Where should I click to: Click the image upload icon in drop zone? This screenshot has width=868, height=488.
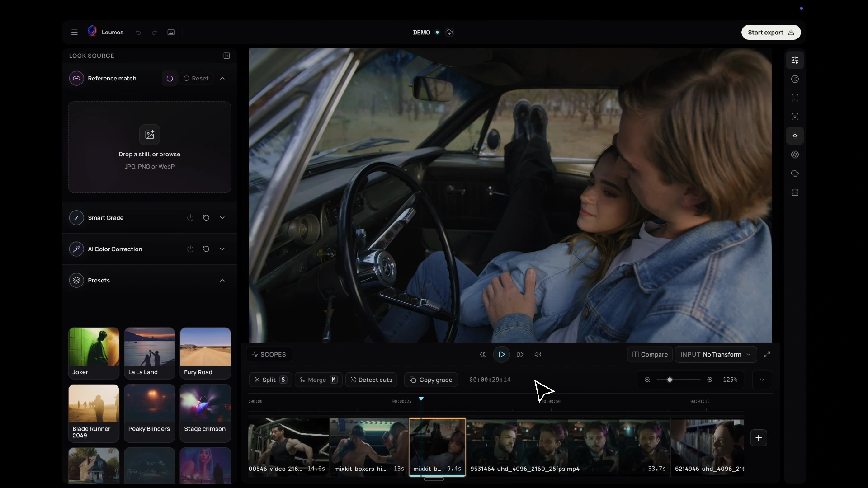tap(150, 135)
